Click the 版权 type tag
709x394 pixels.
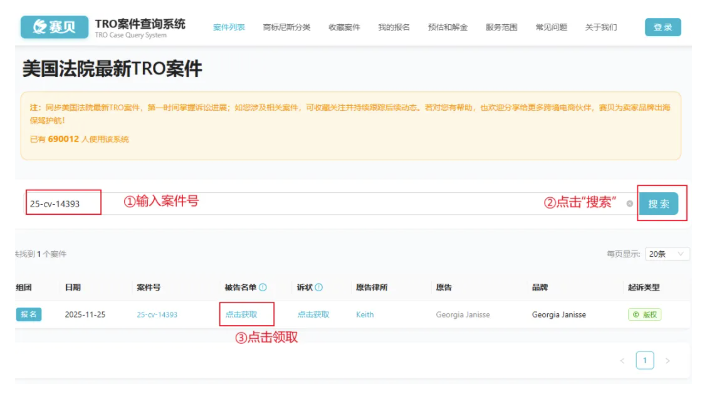click(645, 314)
